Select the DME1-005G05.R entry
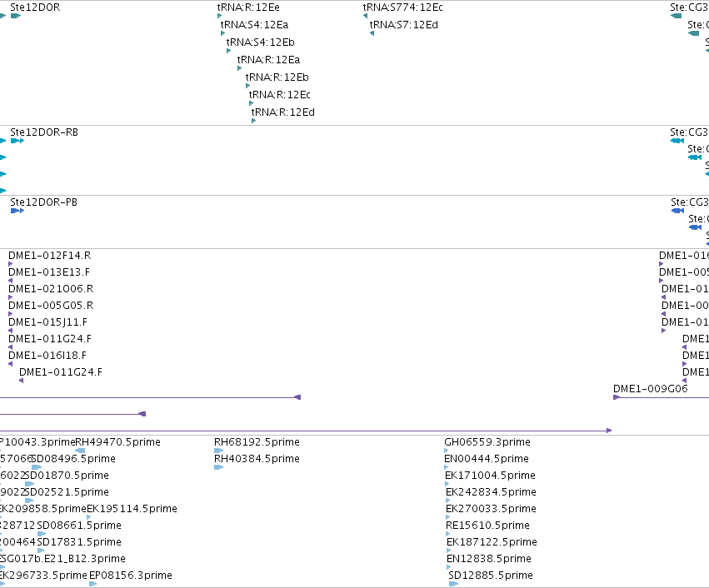 coord(51,306)
